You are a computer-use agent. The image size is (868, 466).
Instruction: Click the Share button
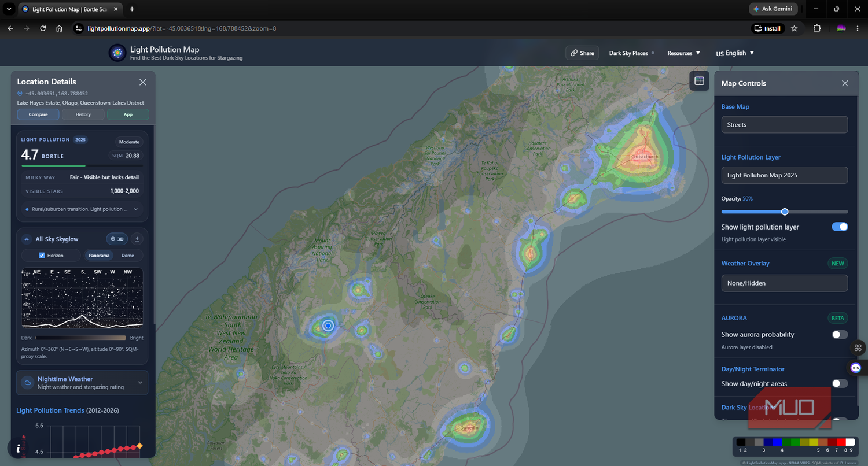pyautogui.click(x=582, y=53)
